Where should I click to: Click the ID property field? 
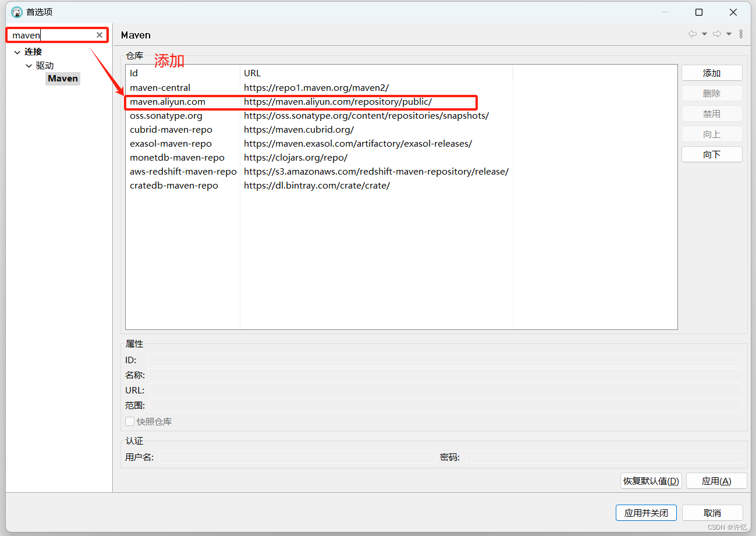(445, 360)
